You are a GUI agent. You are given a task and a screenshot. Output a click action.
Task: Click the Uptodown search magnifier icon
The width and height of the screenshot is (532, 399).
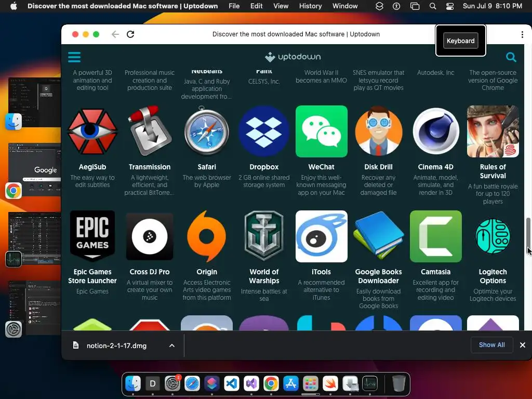511,57
